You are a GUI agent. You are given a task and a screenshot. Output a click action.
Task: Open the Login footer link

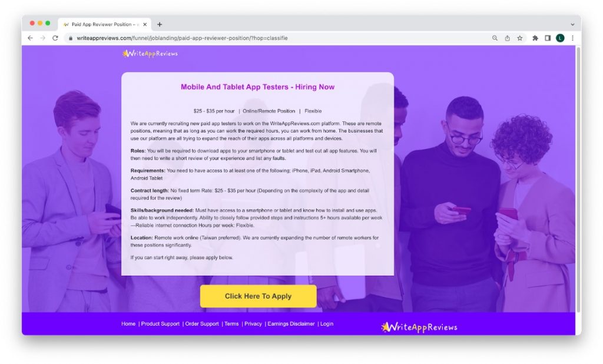coord(326,324)
